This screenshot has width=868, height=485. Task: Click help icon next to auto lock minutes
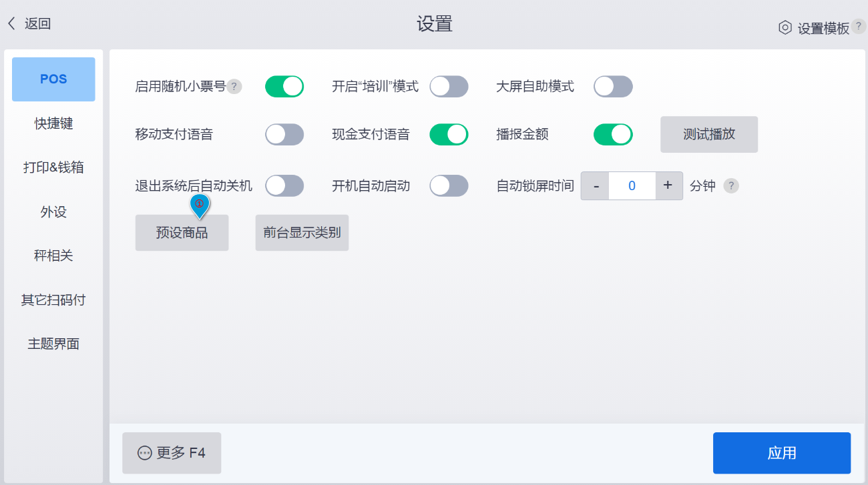tap(732, 186)
